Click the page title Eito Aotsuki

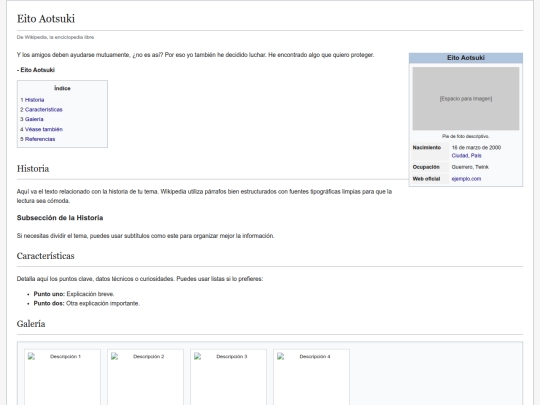pos(46,19)
